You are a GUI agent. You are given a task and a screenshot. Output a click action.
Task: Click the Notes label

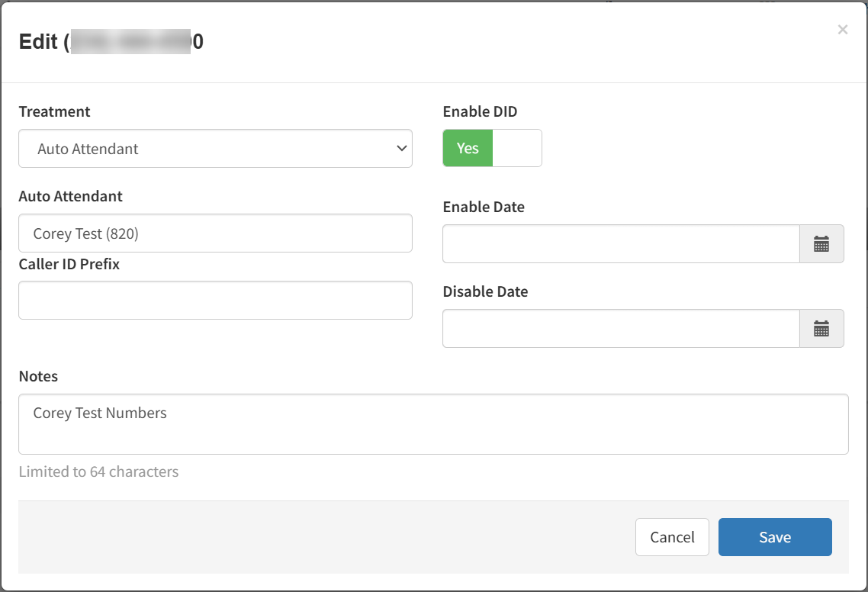tap(38, 376)
